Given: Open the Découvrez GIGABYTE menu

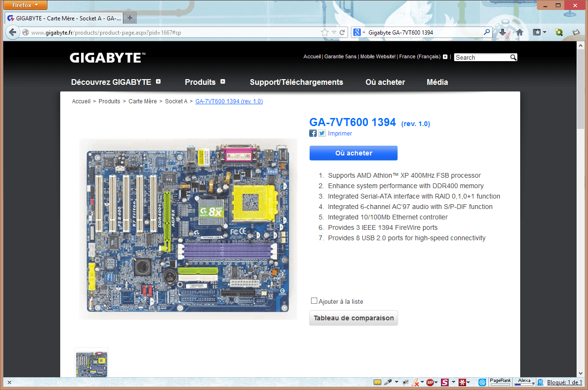Looking at the screenshot, I should [111, 82].
